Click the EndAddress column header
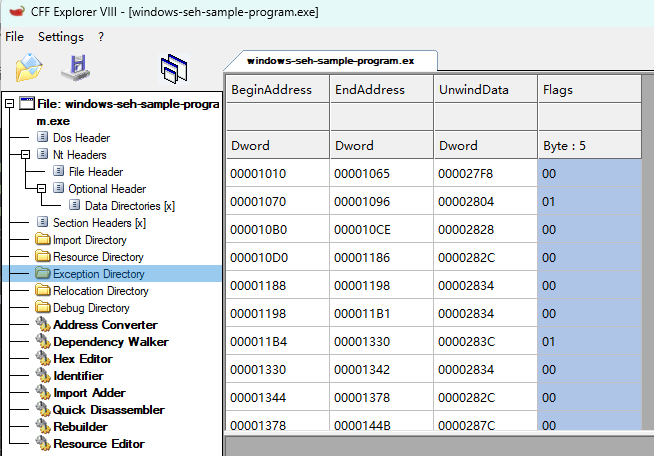The height and width of the screenshot is (456, 654). 382,89
